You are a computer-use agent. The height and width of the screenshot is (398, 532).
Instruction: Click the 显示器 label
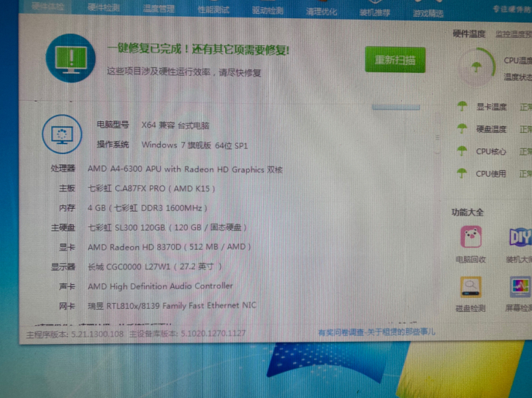[63, 267]
